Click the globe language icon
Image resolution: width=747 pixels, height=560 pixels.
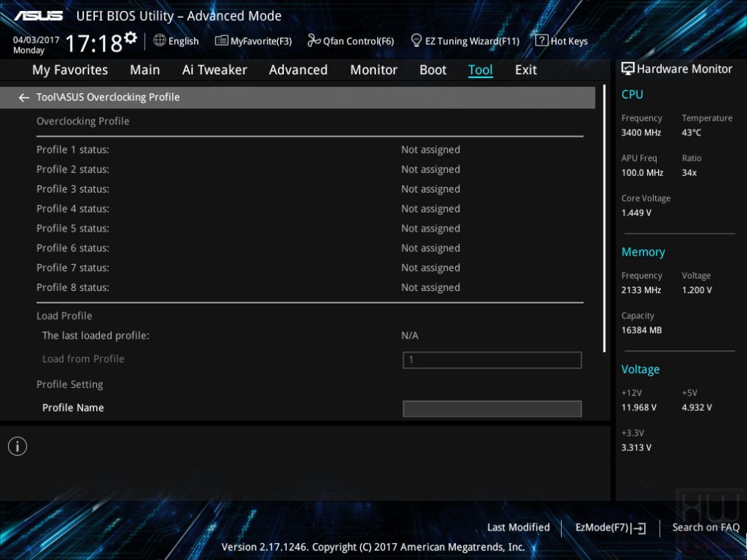click(160, 40)
